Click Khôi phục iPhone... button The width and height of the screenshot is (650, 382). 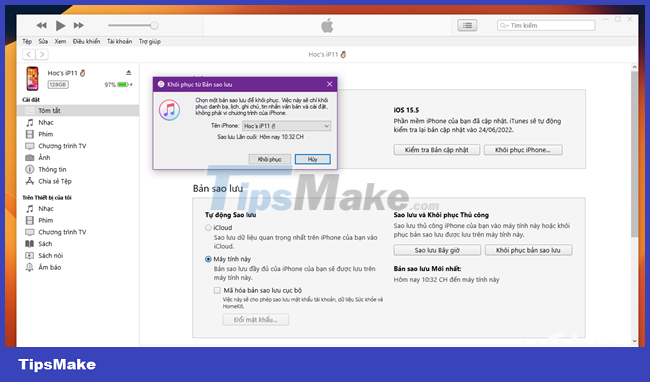523,150
